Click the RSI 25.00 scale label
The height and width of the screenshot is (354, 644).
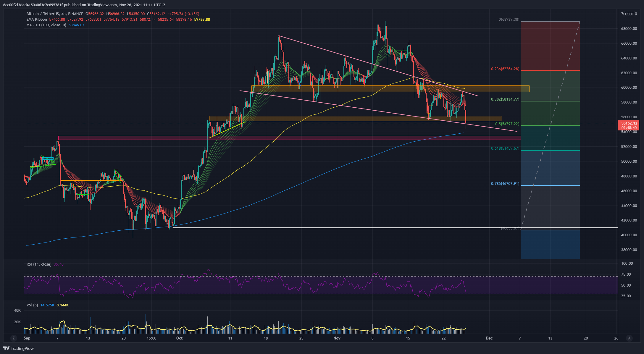(x=626, y=296)
